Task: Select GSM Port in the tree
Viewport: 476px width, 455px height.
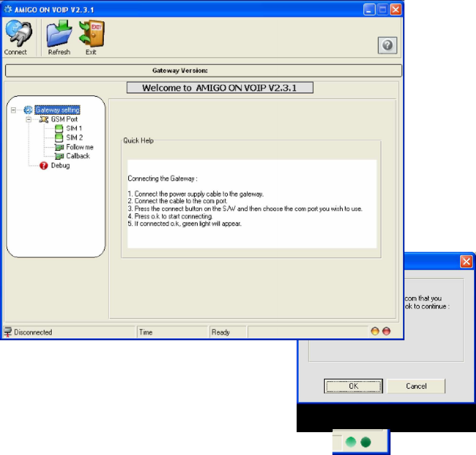Action: (64, 119)
